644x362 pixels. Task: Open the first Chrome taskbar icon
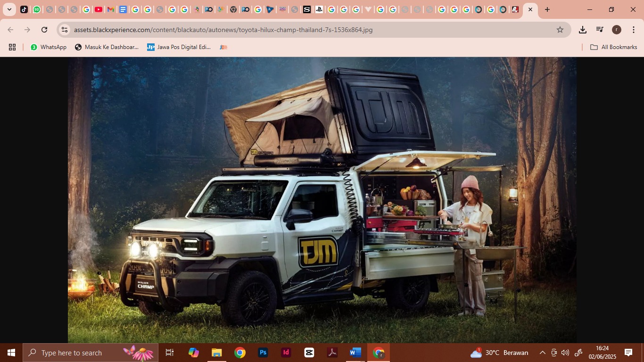[x=240, y=353]
